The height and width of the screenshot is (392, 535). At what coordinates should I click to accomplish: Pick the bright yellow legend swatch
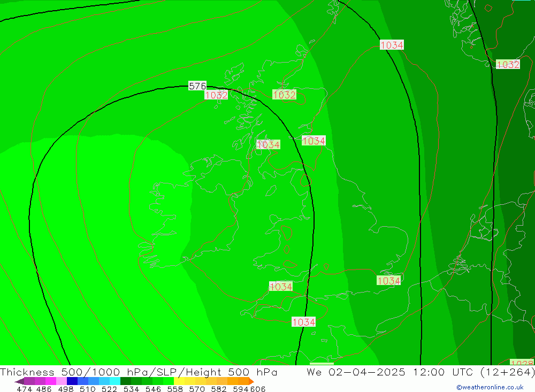(x=179, y=381)
